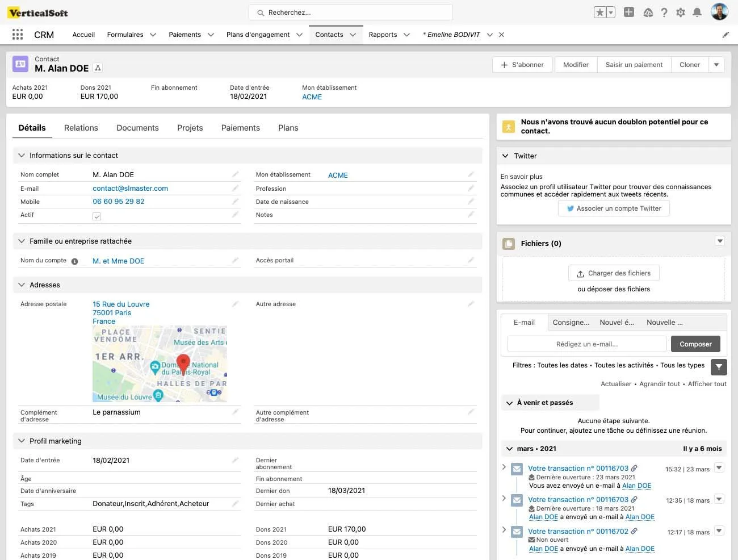Edit the Tags field pencil
This screenshot has height=560, width=738.
[235, 504]
